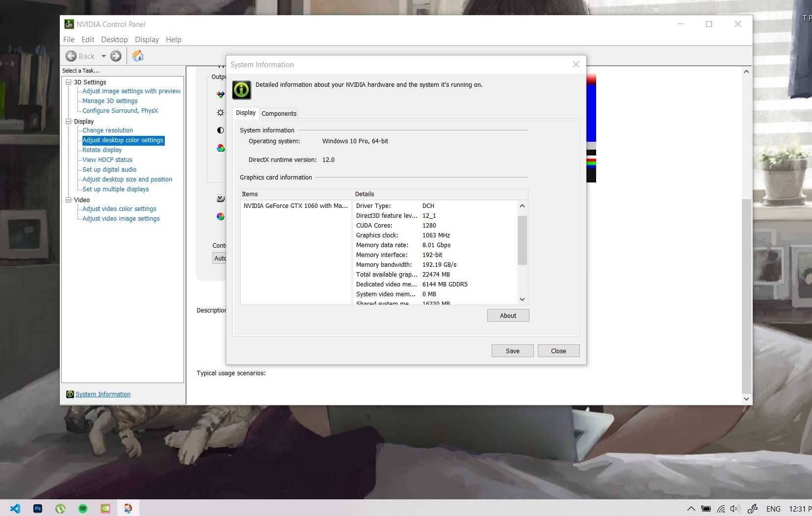The width and height of the screenshot is (812, 516).
Task: Click the CUDA Cores value 1280
Action: click(429, 226)
